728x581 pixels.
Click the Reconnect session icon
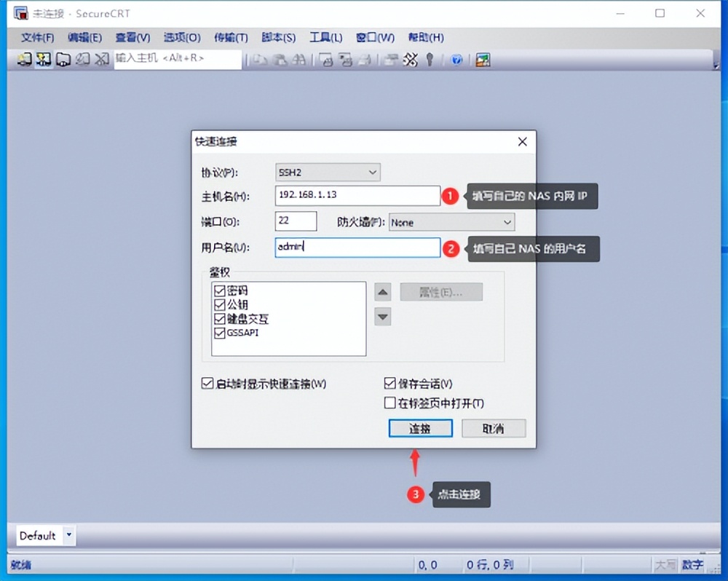(x=82, y=59)
